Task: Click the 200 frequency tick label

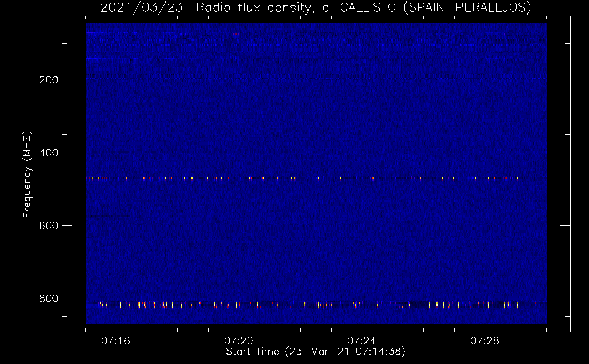Action: [49, 80]
